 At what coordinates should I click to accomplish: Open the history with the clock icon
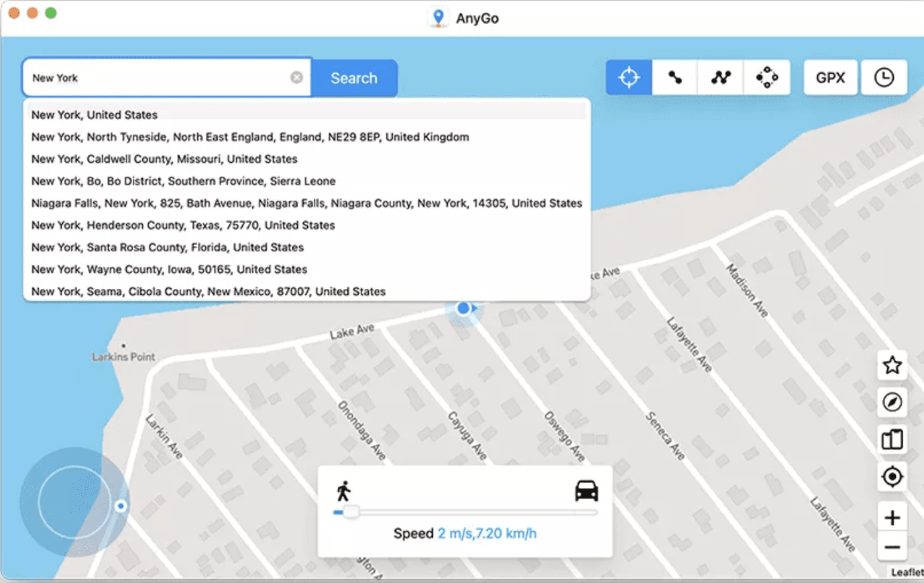point(884,77)
